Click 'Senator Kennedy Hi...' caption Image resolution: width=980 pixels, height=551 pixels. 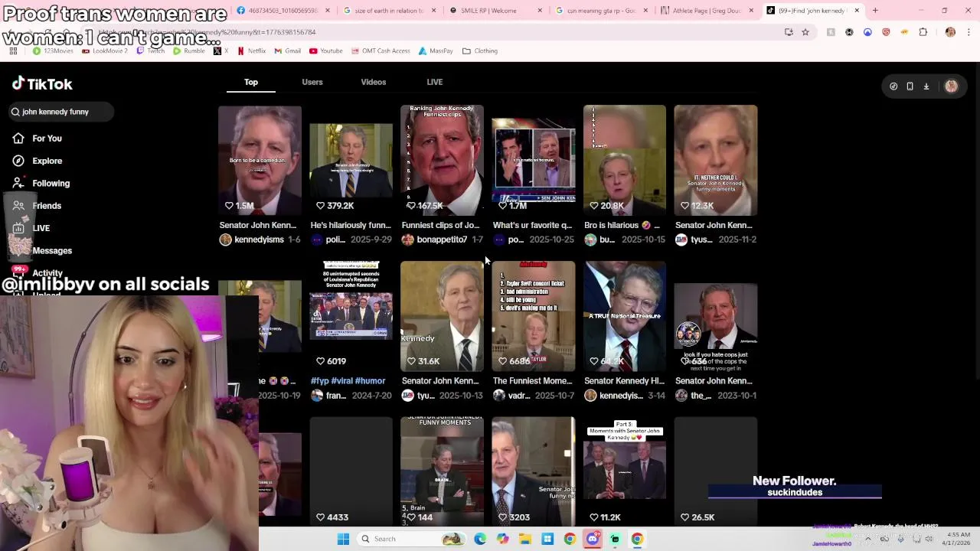(x=624, y=381)
